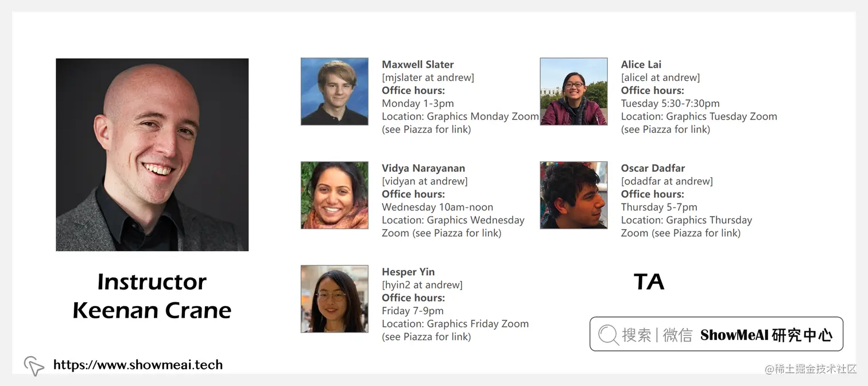Click the Alice Lai name heading
Screen dimensions: 868x386
641,64
